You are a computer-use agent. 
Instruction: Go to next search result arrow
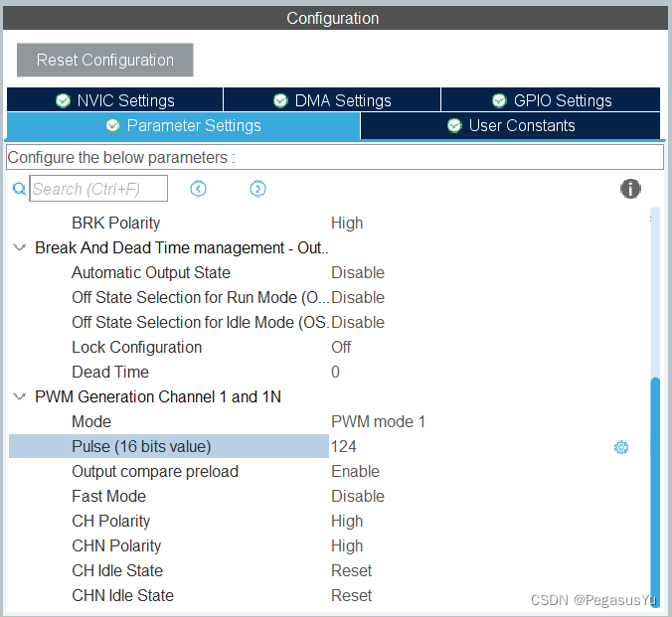tap(257, 189)
